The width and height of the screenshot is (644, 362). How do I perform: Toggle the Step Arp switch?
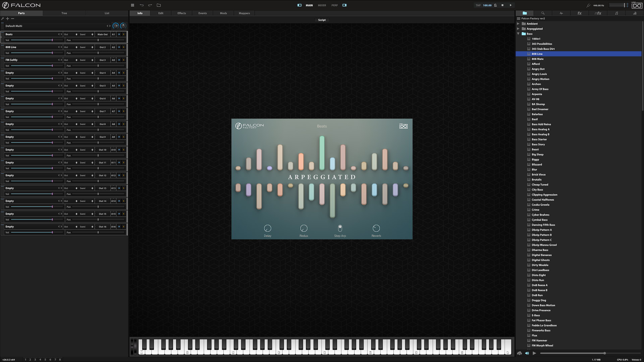340,228
